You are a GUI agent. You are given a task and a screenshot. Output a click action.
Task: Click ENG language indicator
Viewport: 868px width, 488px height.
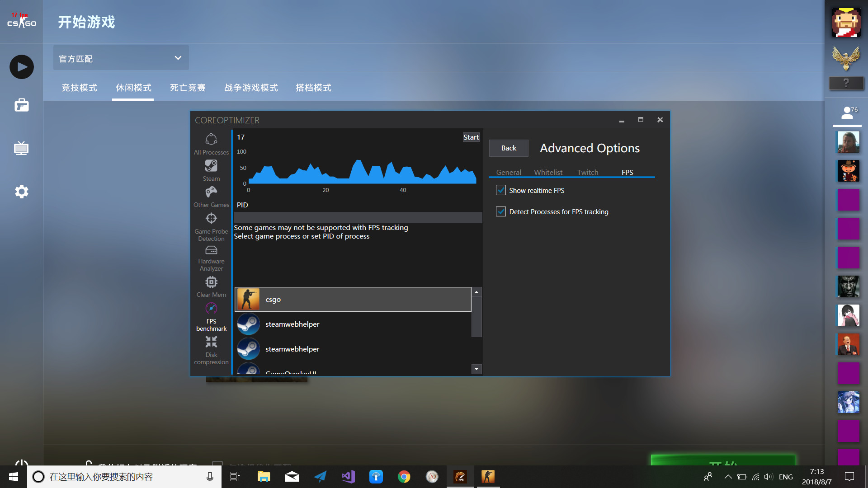786,477
